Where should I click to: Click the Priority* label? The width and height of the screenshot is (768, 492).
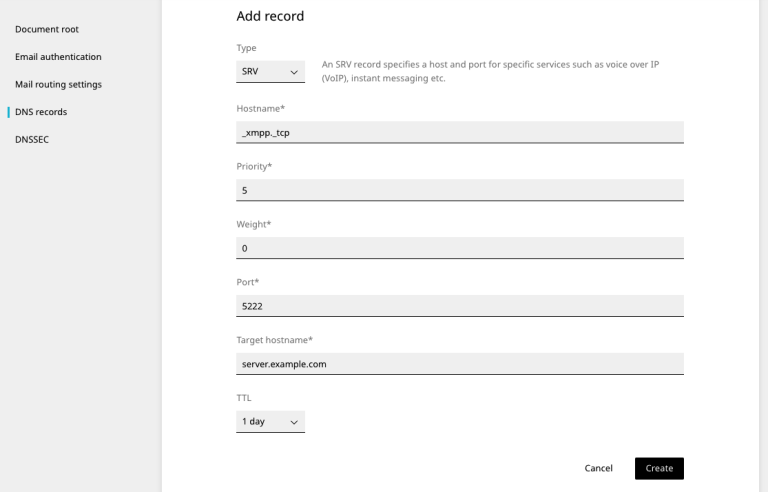tap(254, 167)
